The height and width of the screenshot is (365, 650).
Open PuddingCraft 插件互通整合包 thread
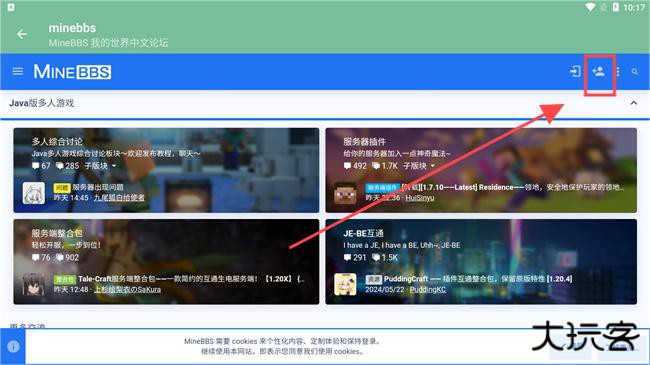478,279
